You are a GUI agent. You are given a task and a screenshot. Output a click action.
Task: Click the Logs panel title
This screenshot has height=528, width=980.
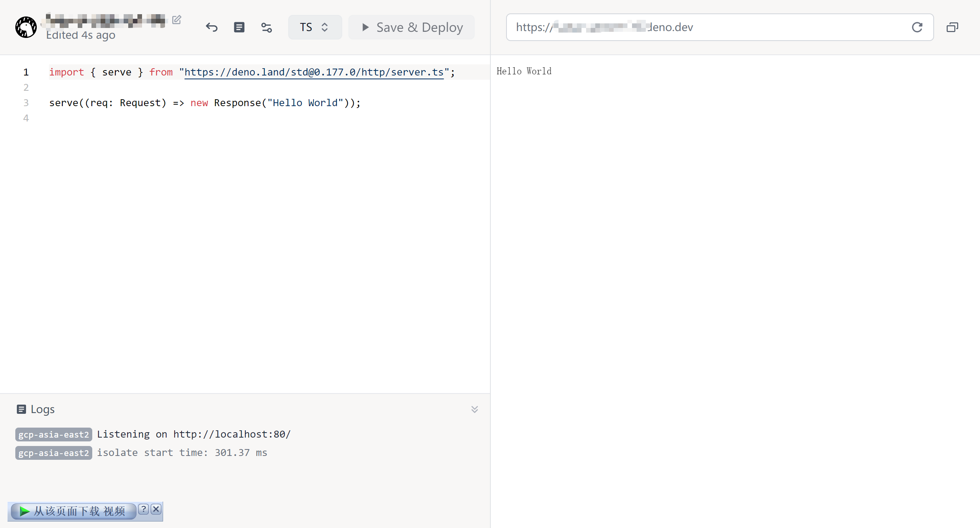(x=42, y=409)
